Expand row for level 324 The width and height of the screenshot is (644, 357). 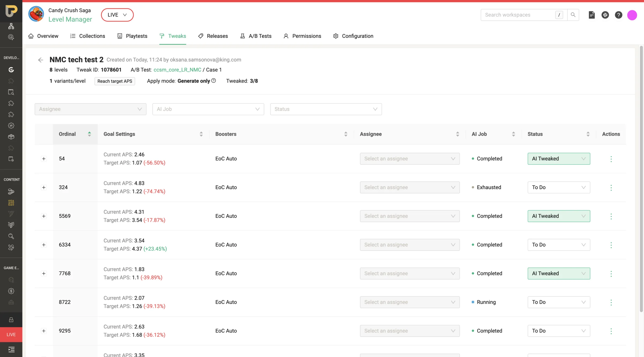[44, 187]
